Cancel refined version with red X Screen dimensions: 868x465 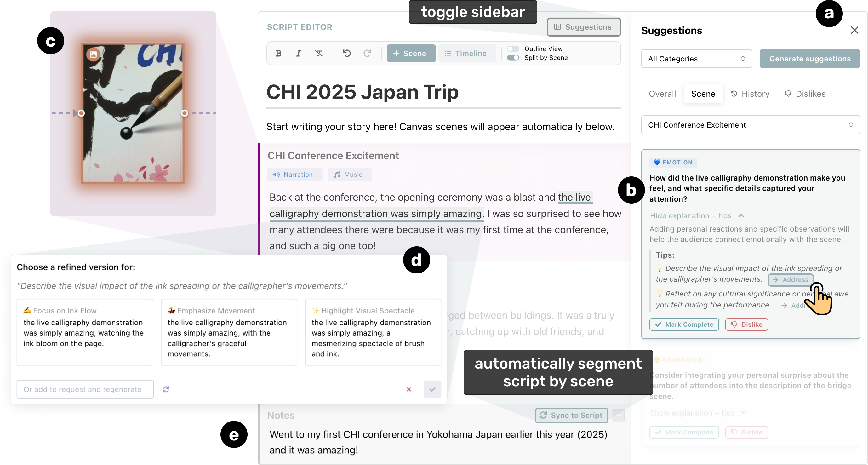click(x=408, y=389)
